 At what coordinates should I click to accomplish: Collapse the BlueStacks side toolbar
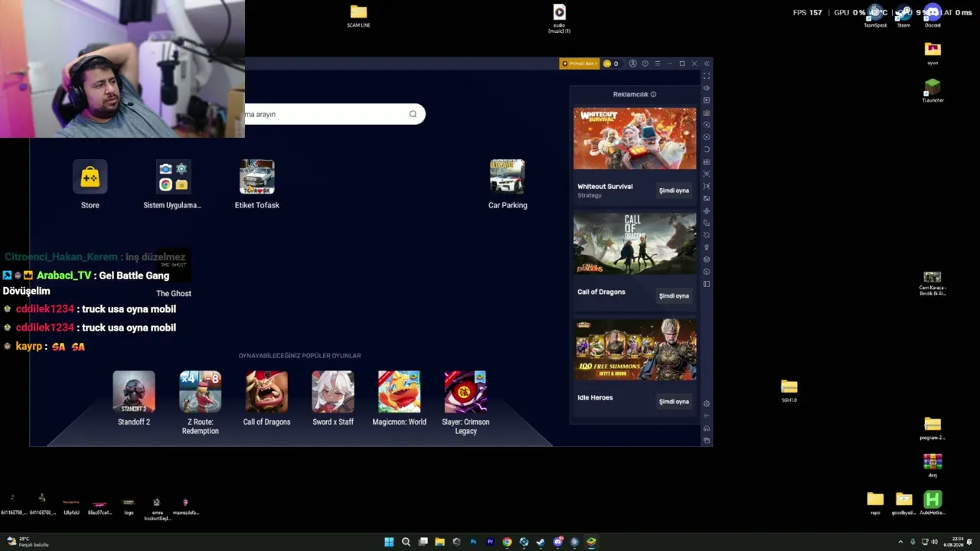[x=707, y=64]
